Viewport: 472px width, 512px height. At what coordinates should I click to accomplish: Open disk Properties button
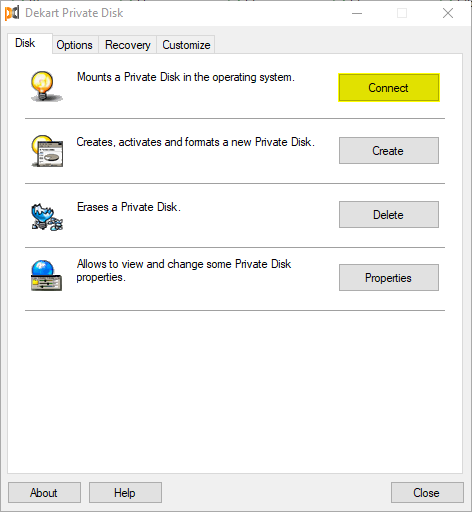(389, 278)
